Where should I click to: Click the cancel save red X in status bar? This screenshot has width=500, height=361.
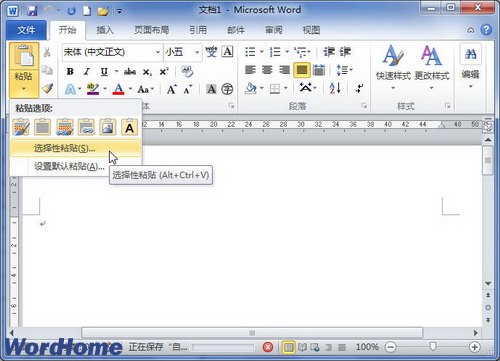click(x=268, y=347)
